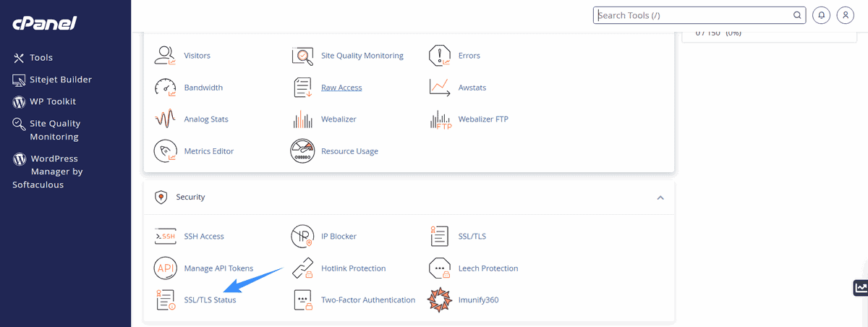Open the SSH Access terminal icon

click(166, 237)
